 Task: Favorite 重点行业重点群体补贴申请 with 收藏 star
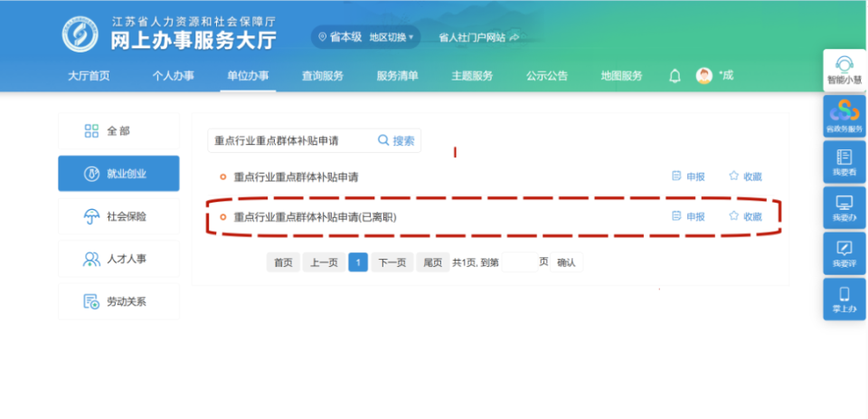pos(745,176)
